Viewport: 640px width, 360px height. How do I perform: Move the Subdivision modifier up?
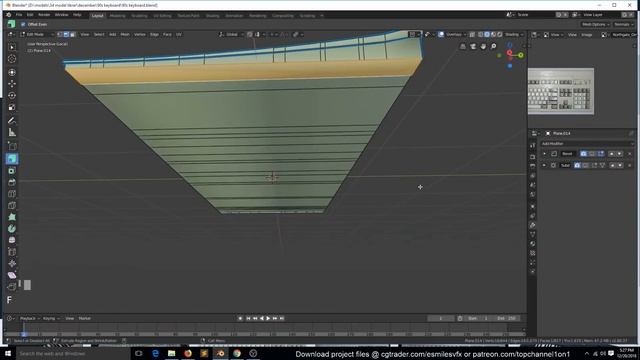[612, 165]
